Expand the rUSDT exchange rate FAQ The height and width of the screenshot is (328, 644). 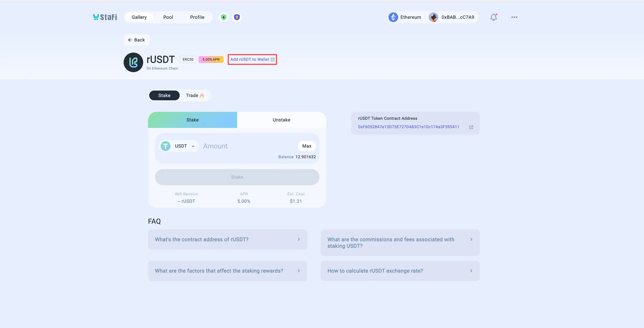pos(400,271)
